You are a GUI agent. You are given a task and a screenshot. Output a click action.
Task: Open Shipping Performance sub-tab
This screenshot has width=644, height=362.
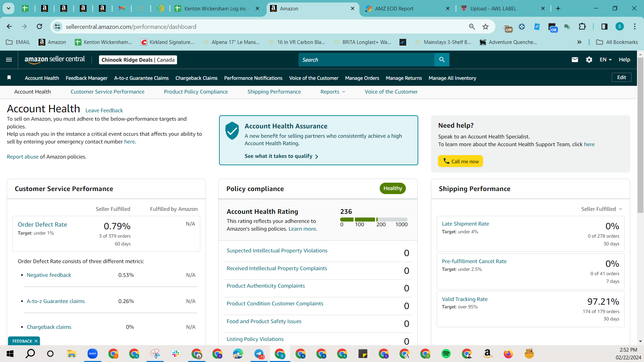pos(274,92)
